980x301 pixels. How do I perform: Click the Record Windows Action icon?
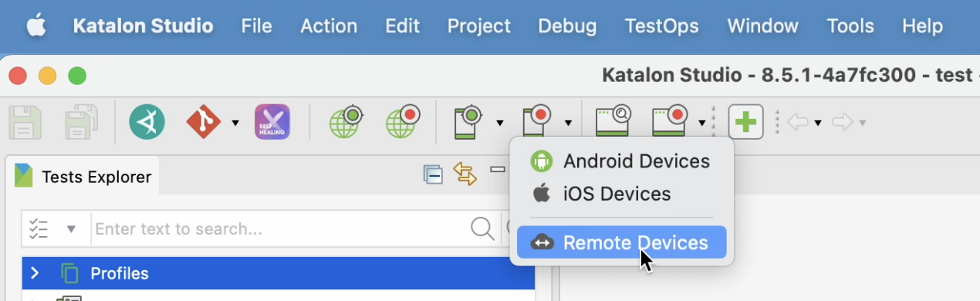pyautogui.click(x=671, y=122)
